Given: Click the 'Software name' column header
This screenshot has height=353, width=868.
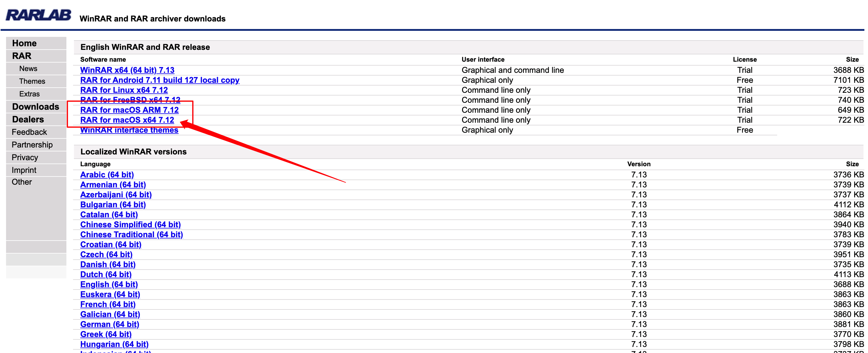Looking at the screenshot, I should (103, 60).
